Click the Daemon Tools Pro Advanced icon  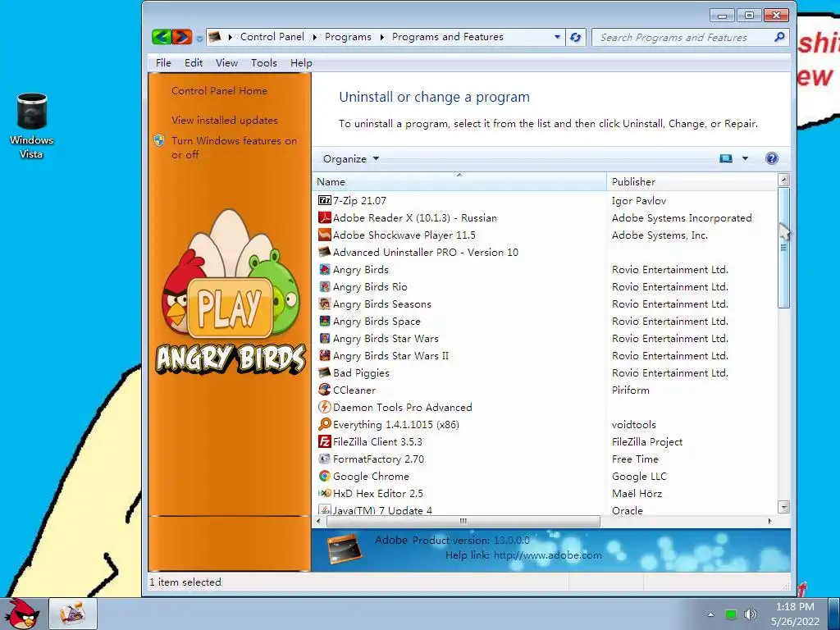[x=325, y=407]
